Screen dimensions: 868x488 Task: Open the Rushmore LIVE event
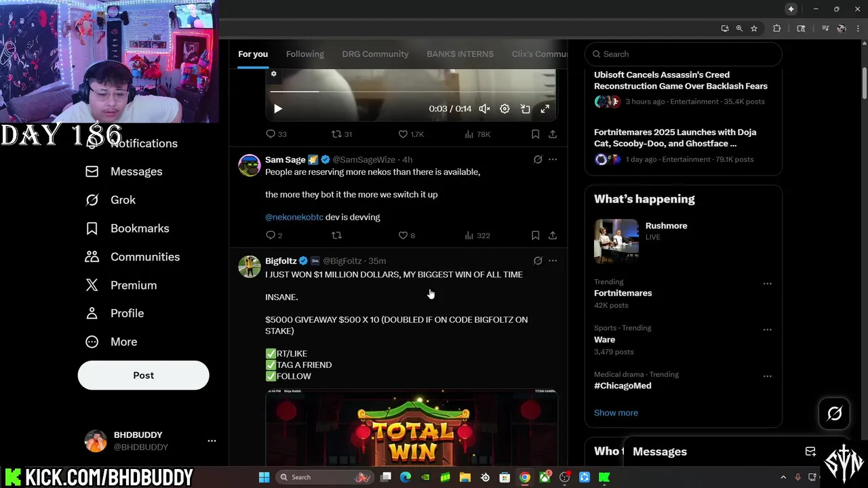[x=683, y=241]
